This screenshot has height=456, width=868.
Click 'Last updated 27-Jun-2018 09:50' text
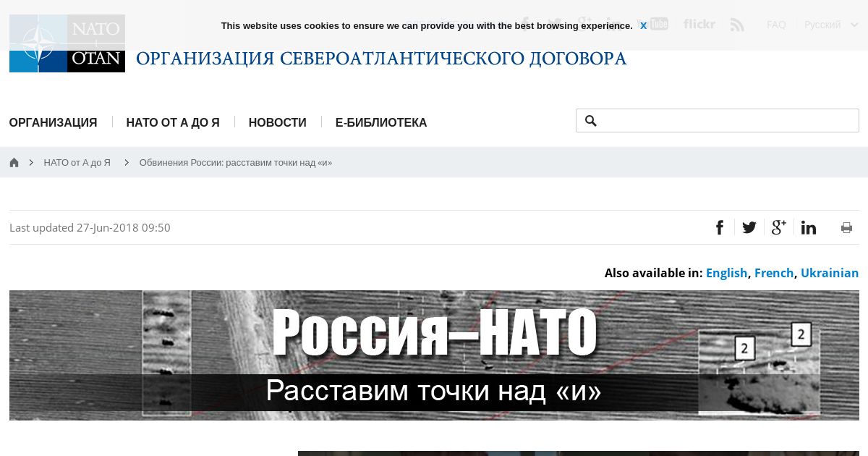point(90,227)
